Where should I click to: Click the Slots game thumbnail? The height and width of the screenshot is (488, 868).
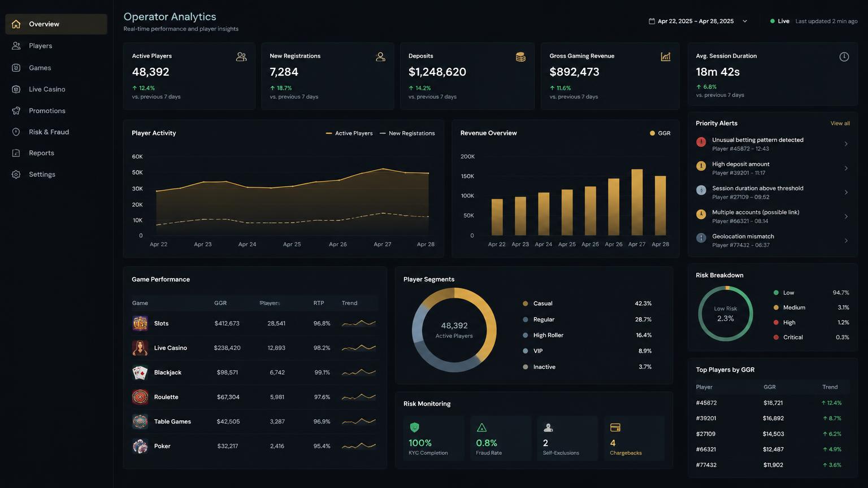coord(140,323)
